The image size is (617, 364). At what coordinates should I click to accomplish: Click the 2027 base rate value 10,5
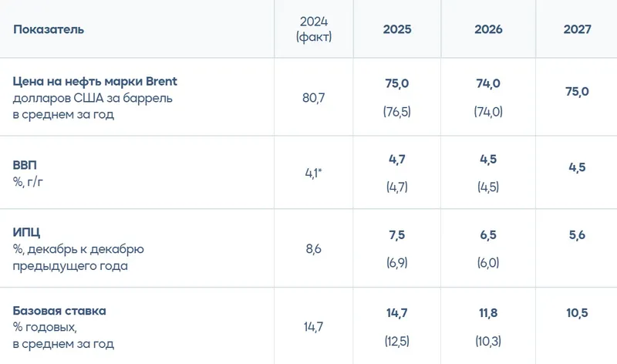578,312
